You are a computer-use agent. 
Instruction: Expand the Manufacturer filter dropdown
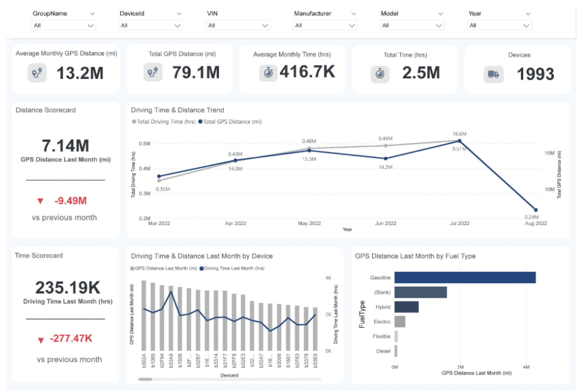tap(325, 25)
